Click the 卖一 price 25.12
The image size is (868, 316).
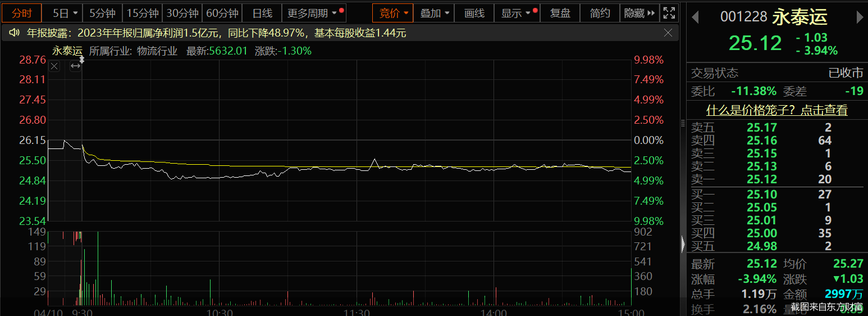coord(762,179)
